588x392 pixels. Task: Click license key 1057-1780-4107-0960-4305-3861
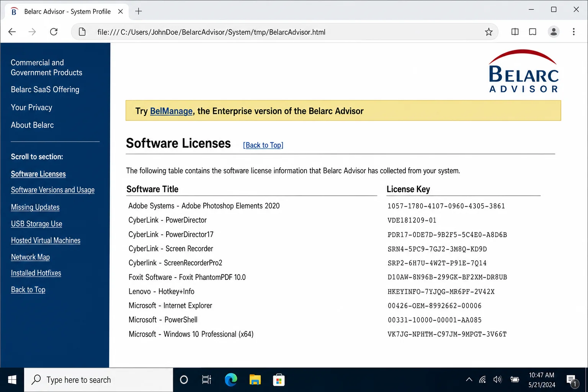click(446, 206)
